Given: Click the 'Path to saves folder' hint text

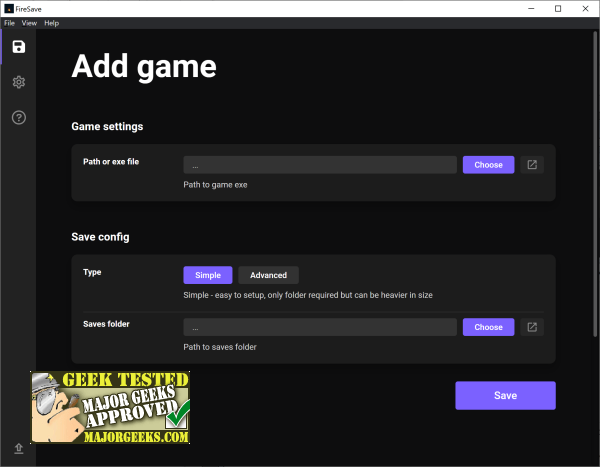Looking at the screenshot, I should point(220,347).
